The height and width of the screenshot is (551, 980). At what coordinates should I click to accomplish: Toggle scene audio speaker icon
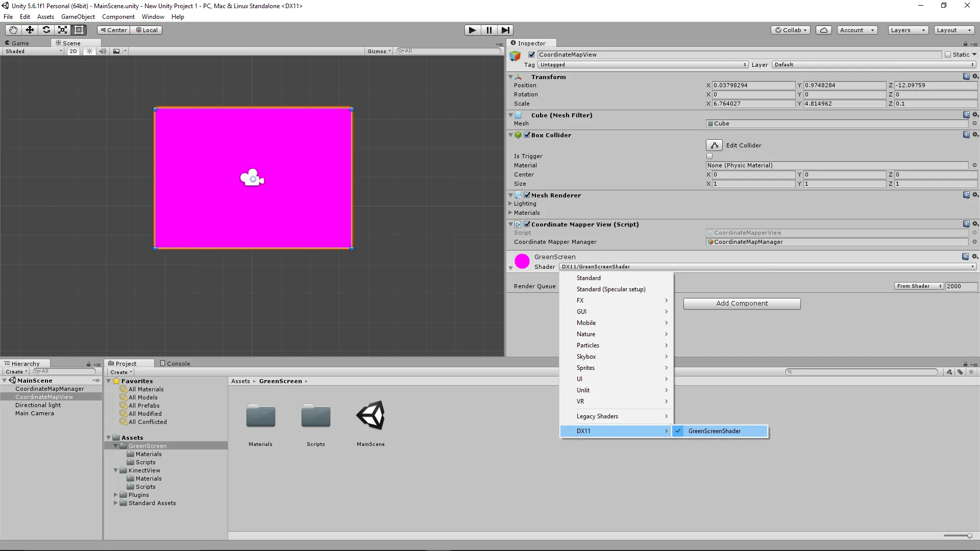coord(103,51)
